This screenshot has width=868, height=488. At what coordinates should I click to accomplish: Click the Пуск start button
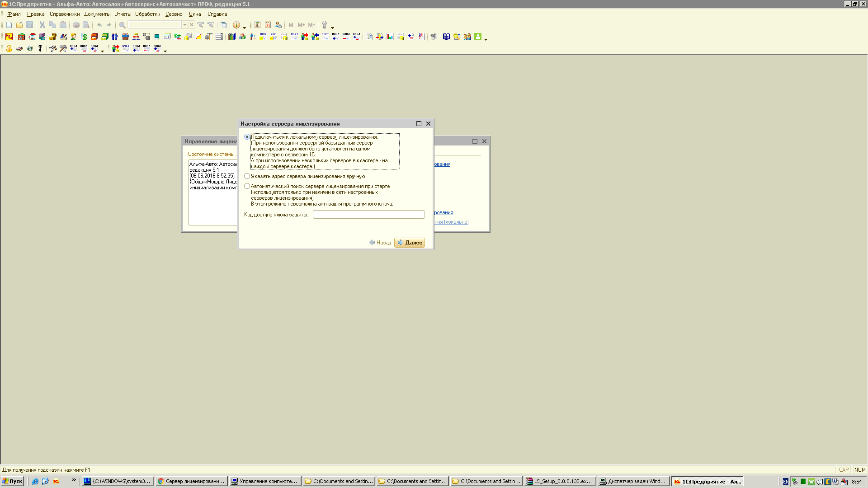(13, 481)
